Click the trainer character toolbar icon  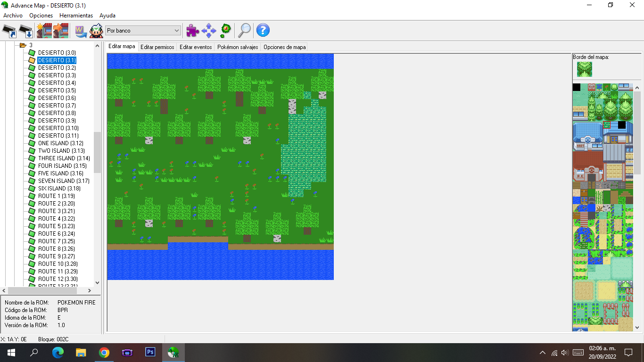coord(96,31)
